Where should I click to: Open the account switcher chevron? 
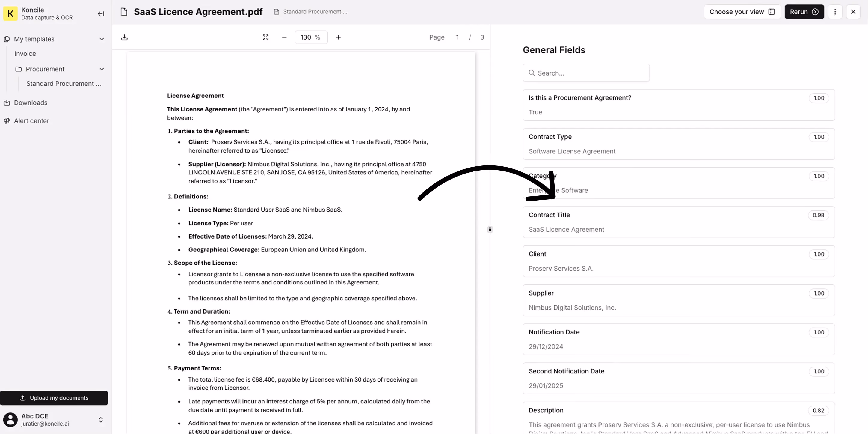click(x=101, y=420)
